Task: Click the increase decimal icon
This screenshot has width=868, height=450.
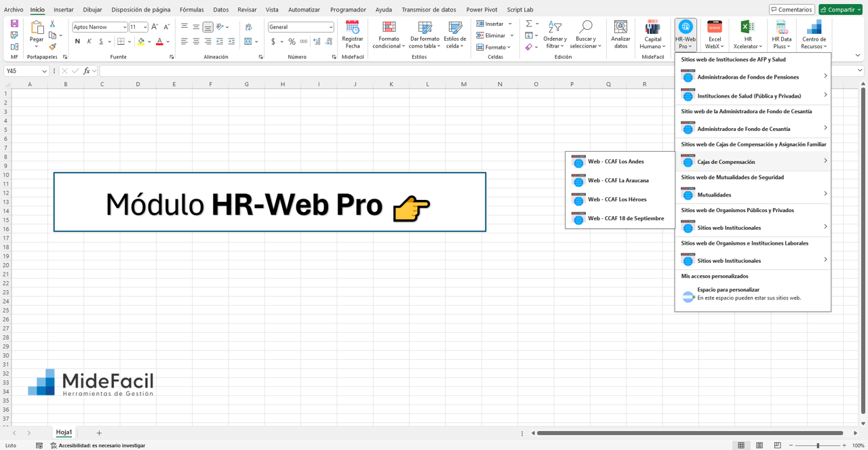Action: click(317, 41)
